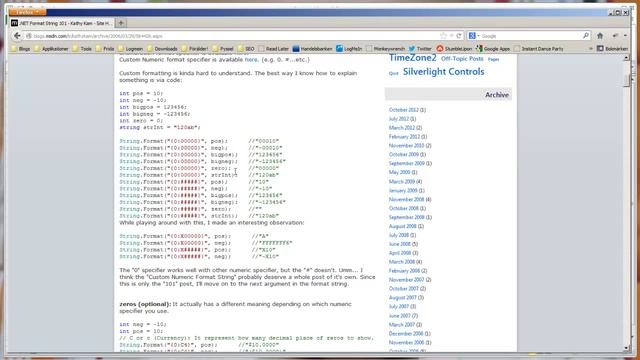Screen dimensions: 640x360
Task: Open the July 2012 archive link
Action: [399, 119]
